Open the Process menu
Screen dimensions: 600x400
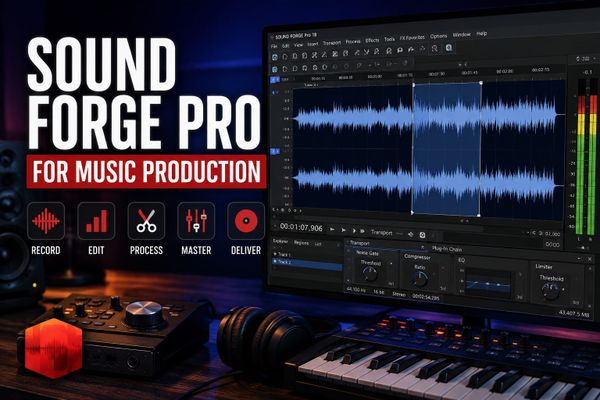[x=353, y=41]
